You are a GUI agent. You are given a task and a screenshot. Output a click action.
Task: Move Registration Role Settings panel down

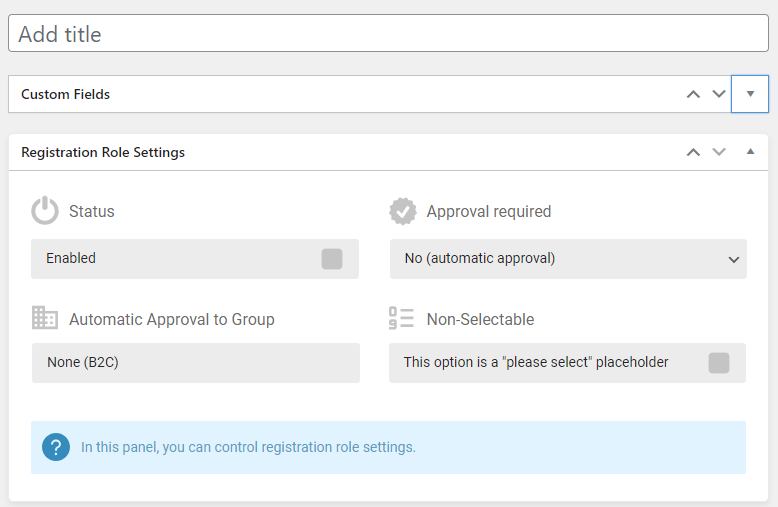click(x=718, y=152)
